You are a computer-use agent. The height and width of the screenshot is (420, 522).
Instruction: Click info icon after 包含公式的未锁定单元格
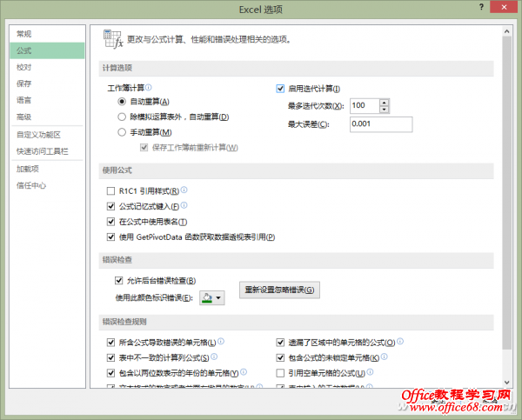[x=385, y=357]
